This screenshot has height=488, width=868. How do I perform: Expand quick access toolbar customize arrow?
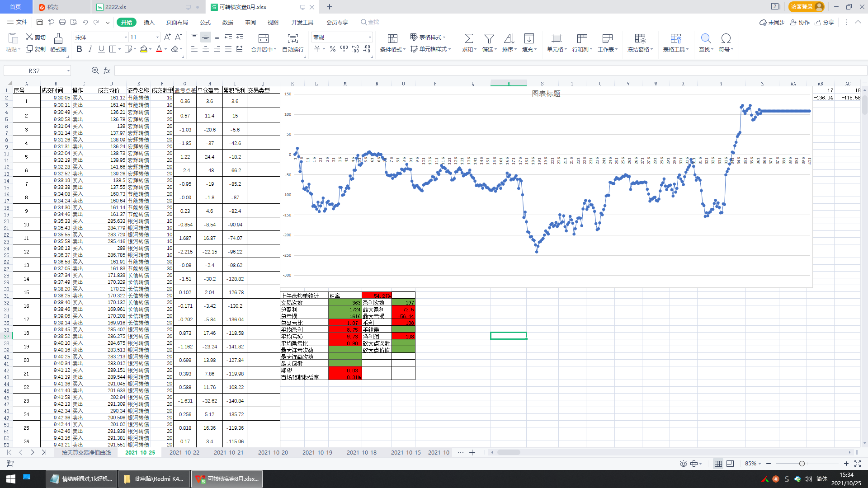pos(108,22)
